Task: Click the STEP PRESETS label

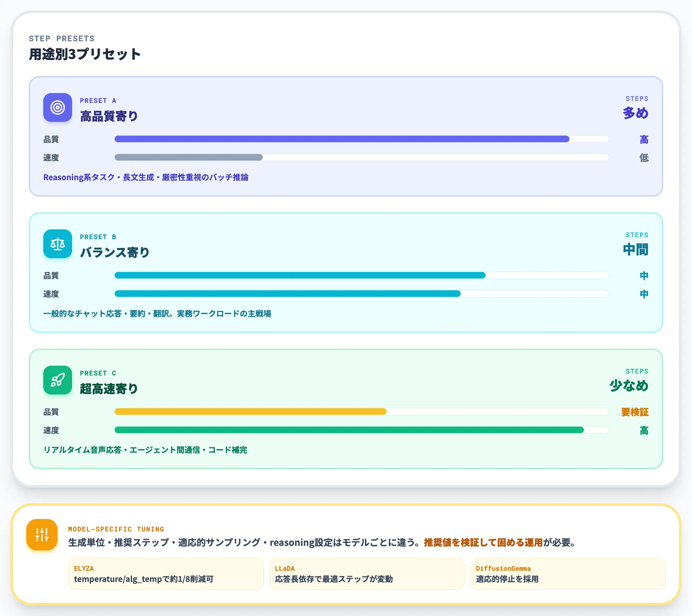Action: pyautogui.click(x=62, y=39)
